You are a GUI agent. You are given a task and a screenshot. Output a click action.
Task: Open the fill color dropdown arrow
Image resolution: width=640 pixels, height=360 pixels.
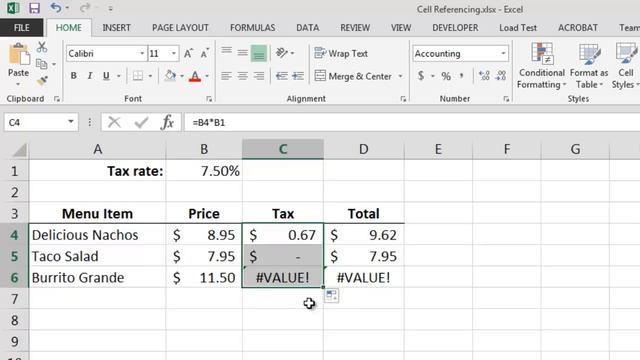point(182,76)
